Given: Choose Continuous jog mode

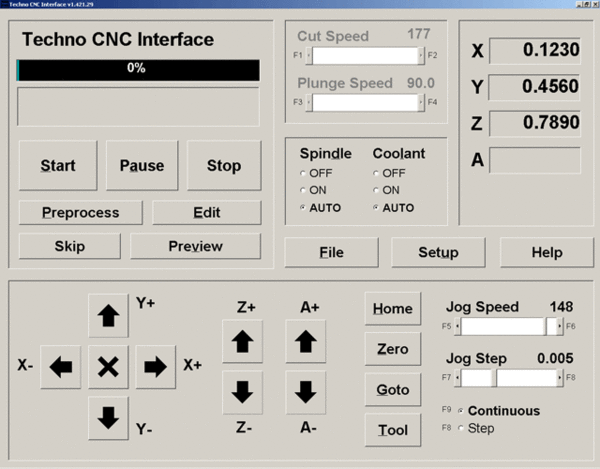Looking at the screenshot, I should (461, 411).
